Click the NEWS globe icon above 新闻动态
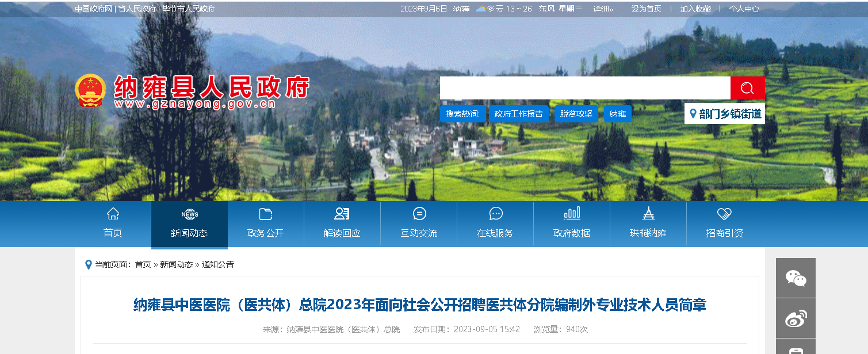This screenshot has width=868, height=354. (189, 214)
